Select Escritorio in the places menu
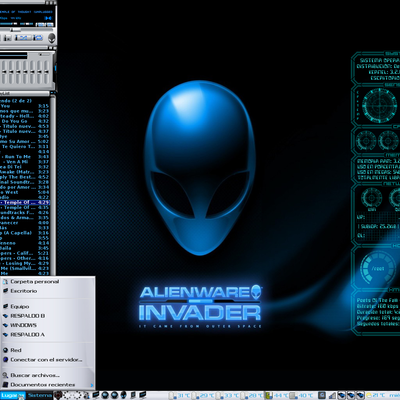This screenshot has width=400, height=400. (x=48, y=291)
